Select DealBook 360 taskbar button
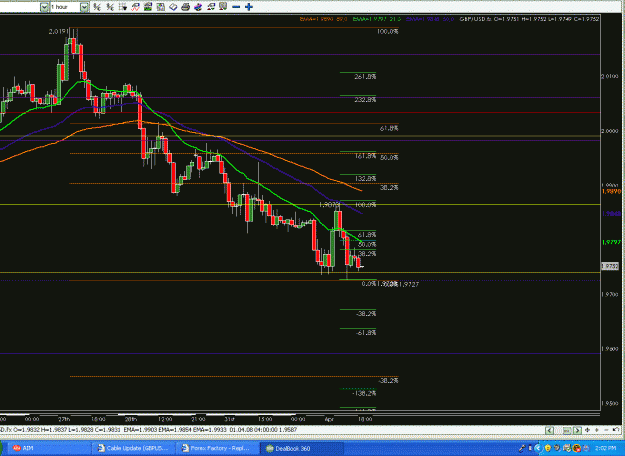 click(302, 448)
